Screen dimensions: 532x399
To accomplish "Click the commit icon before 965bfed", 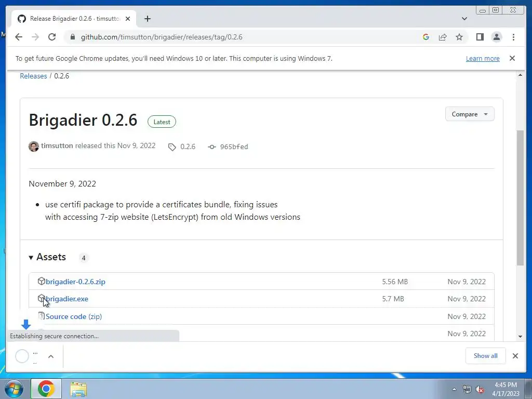I will click(x=212, y=147).
